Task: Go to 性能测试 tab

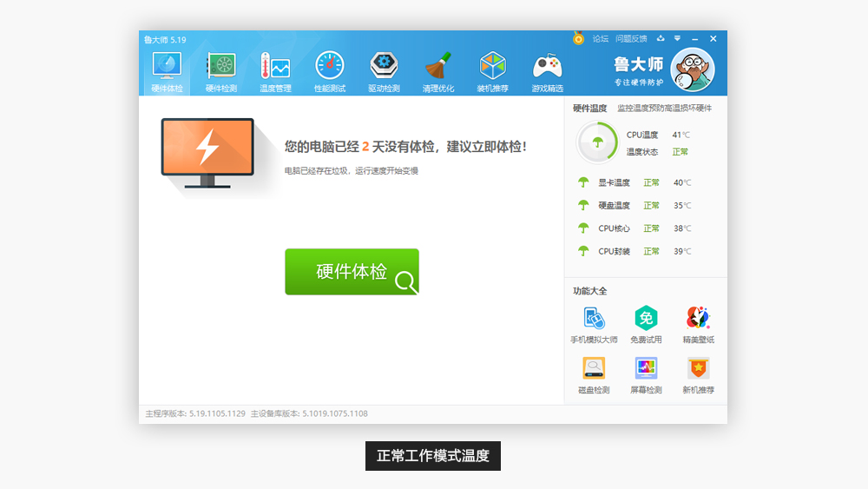Action: [329, 72]
